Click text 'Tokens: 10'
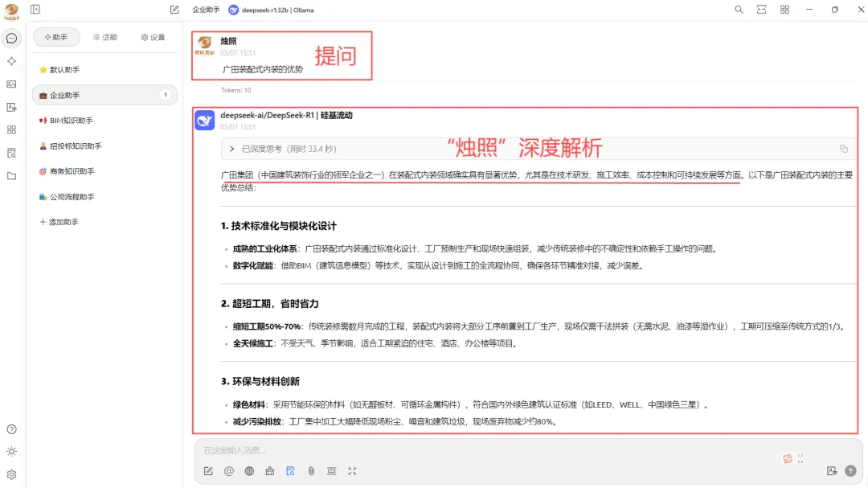Screen dimensions: 868x488 click(235, 90)
